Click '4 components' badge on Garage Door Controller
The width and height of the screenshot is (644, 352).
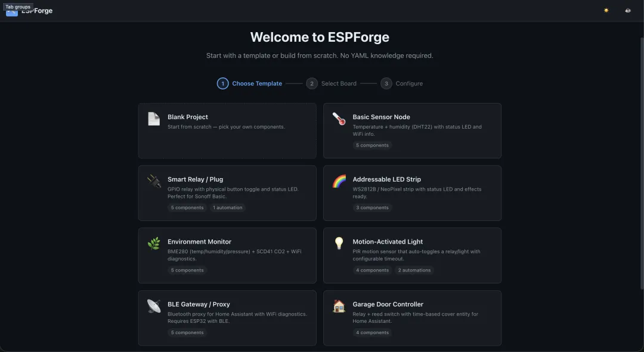tap(372, 332)
